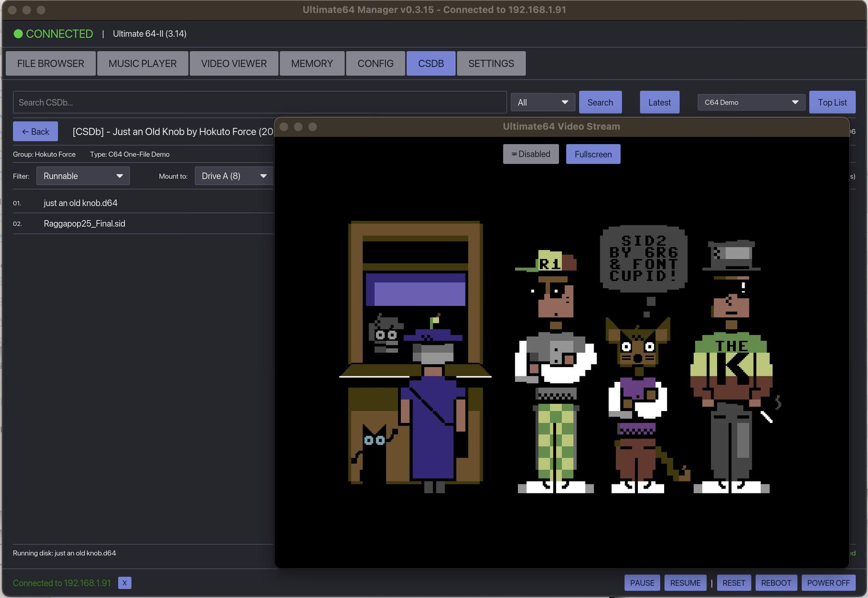Select the just an old knob.d64 file
The image size is (868, 598).
81,203
